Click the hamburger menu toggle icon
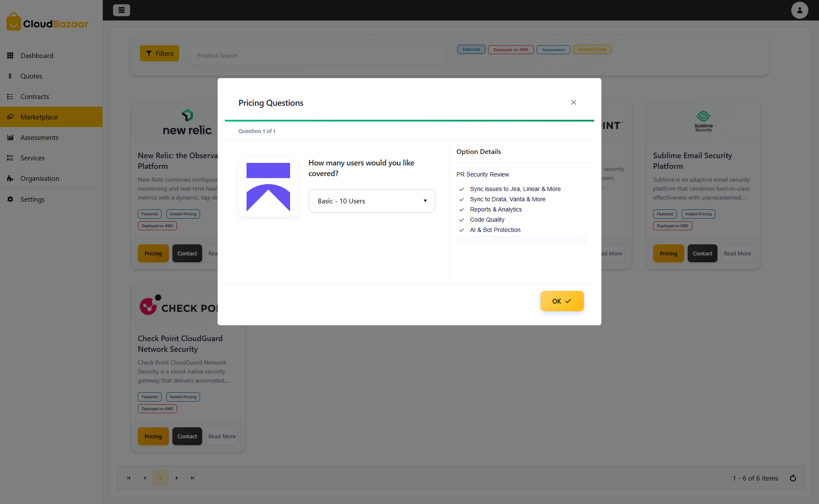The image size is (819, 504). click(x=121, y=10)
